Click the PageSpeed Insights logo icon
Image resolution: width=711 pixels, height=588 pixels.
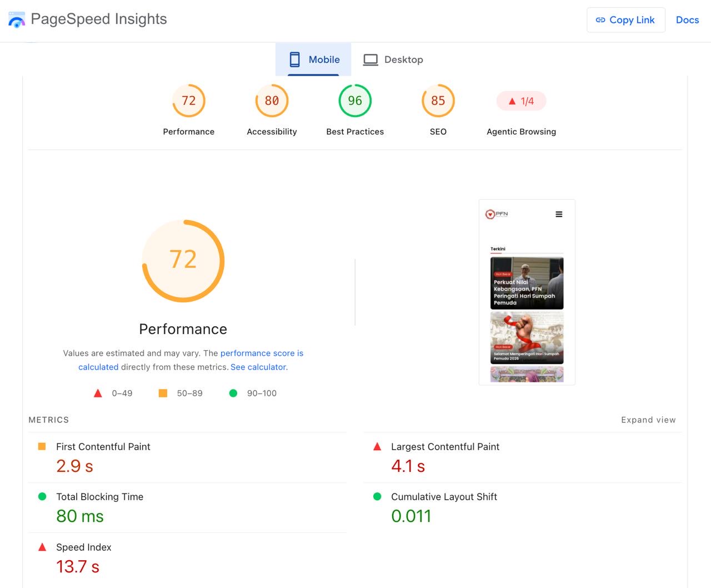click(x=17, y=20)
